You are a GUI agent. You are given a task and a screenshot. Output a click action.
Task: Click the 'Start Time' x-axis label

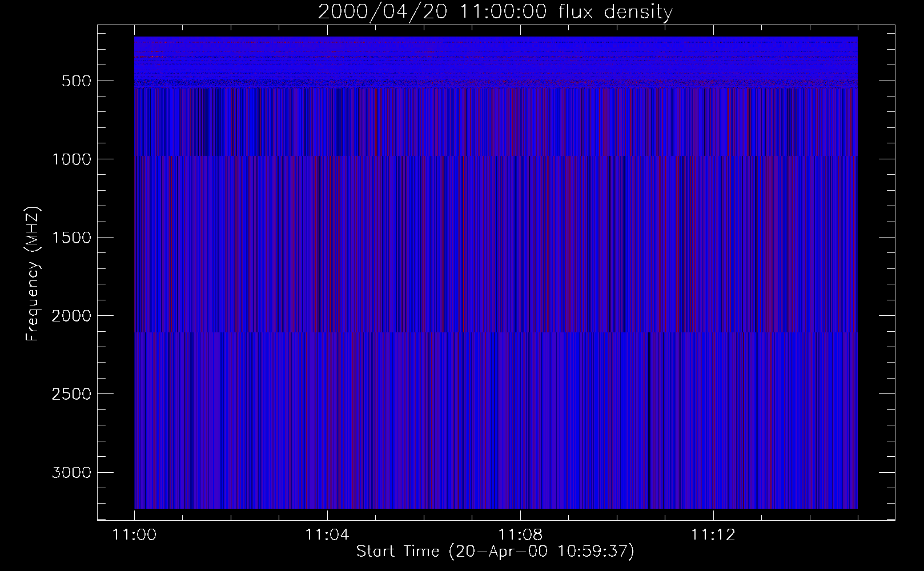click(495, 552)
